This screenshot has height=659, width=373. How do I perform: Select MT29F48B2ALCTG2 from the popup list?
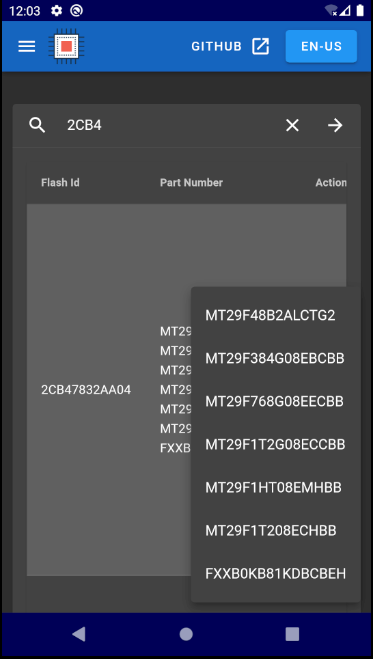click(x=276, y=316)
